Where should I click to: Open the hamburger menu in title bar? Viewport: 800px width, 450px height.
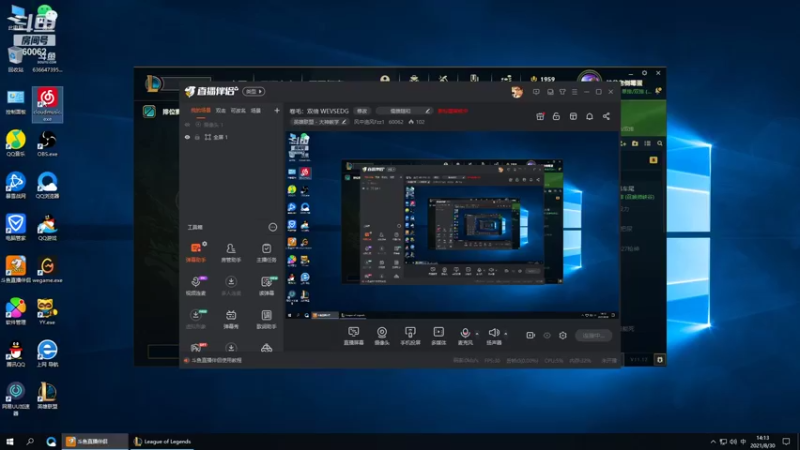[x=574, y=92]
